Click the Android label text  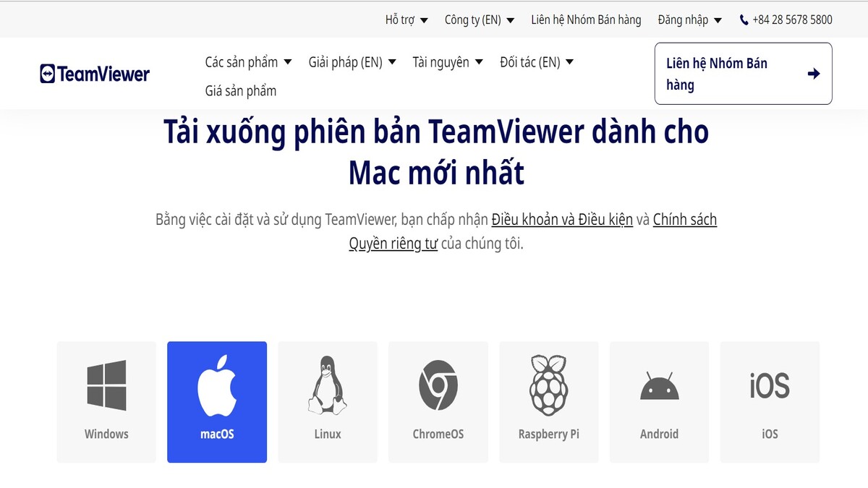(x=660, y=434)
